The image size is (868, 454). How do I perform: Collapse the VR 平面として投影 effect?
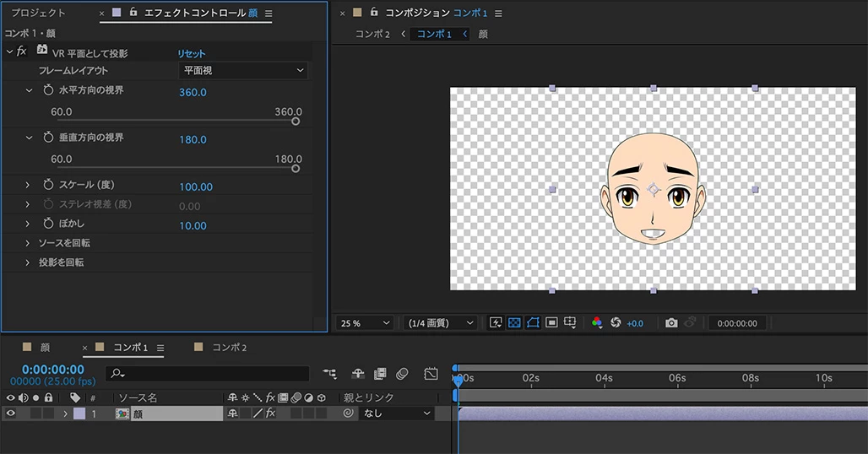click(x=9, y=51)
